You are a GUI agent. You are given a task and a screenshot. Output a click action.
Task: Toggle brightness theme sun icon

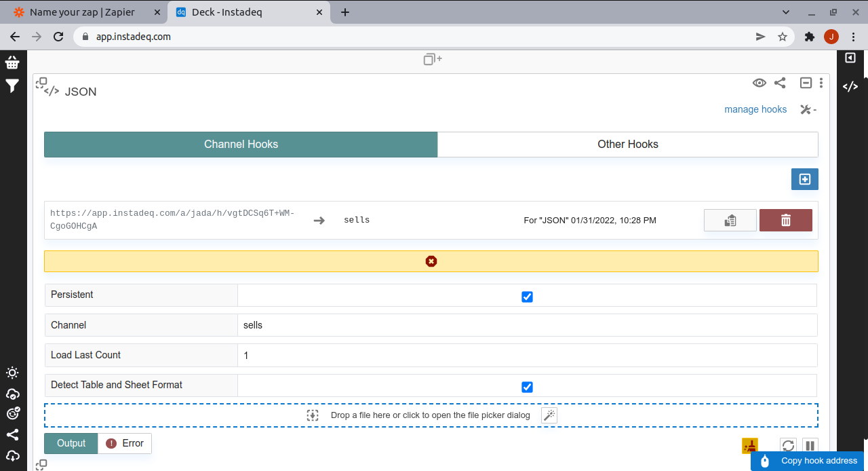(x=12, y=373)
